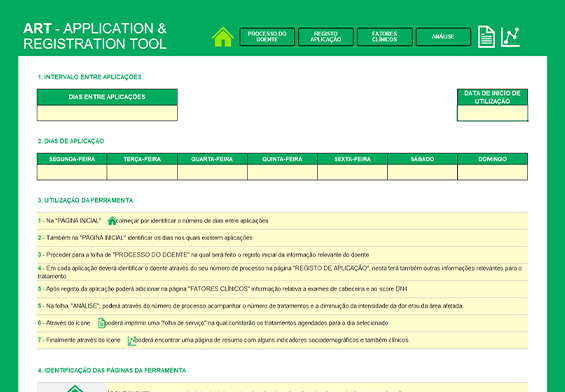This screenshot has height=392, width=565.
Task: Click the SÁBADO column header
Action: coord(422,159)
